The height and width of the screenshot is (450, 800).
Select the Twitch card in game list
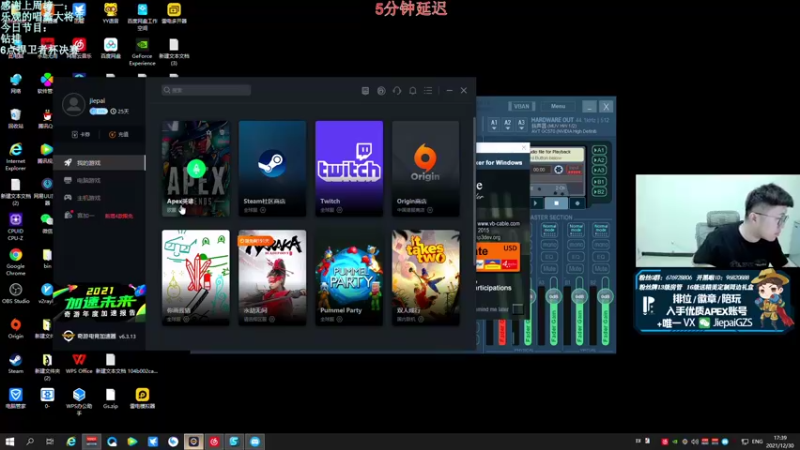point(349,169)
